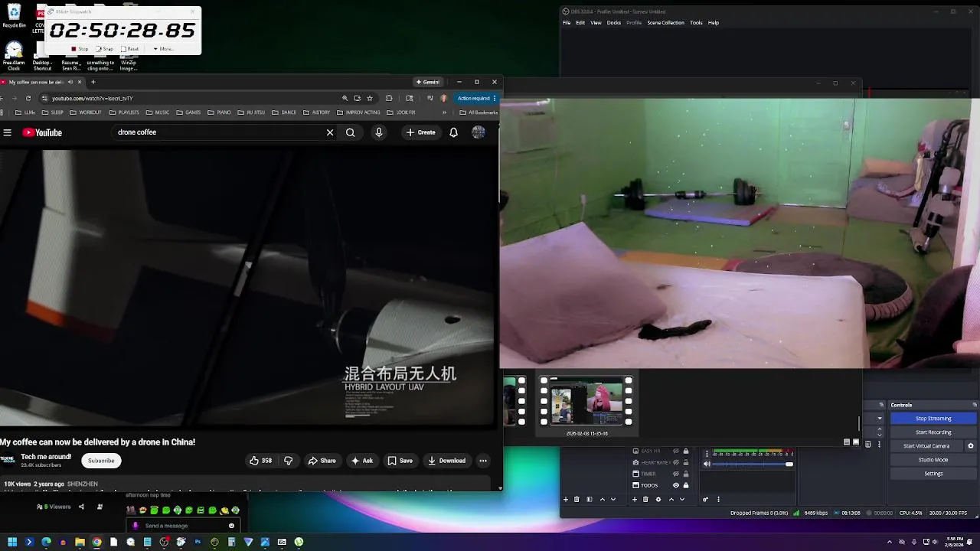
Task: Click the stopwatch Stop button
Action: (80, 49)
